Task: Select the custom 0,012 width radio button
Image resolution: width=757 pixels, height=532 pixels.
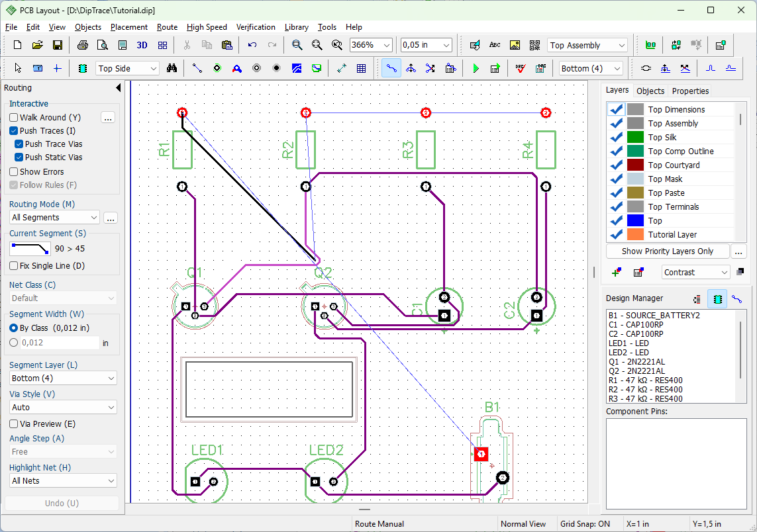Action: pyautogui.click(x=13, y=343)
